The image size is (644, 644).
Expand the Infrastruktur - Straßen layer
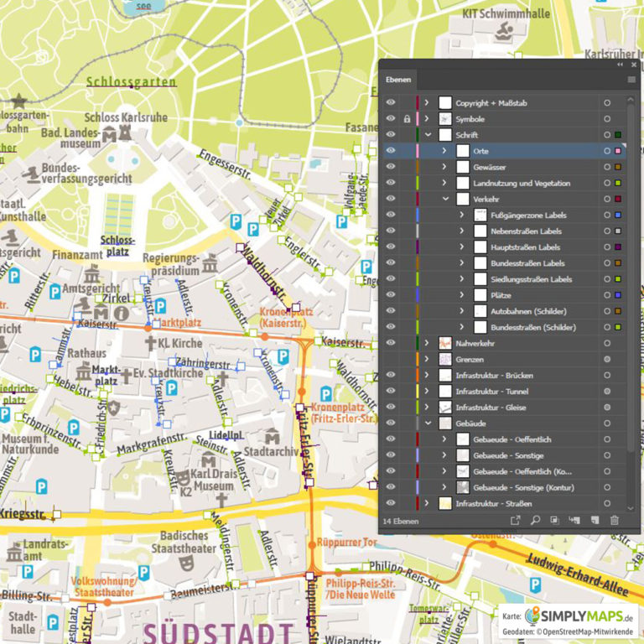coord(427,503)
